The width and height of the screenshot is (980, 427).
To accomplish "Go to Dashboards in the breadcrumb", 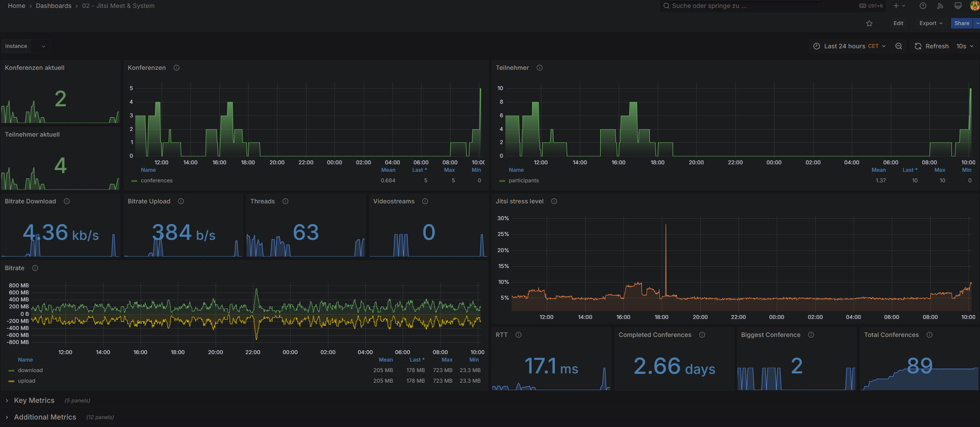I will coord(54,6).
